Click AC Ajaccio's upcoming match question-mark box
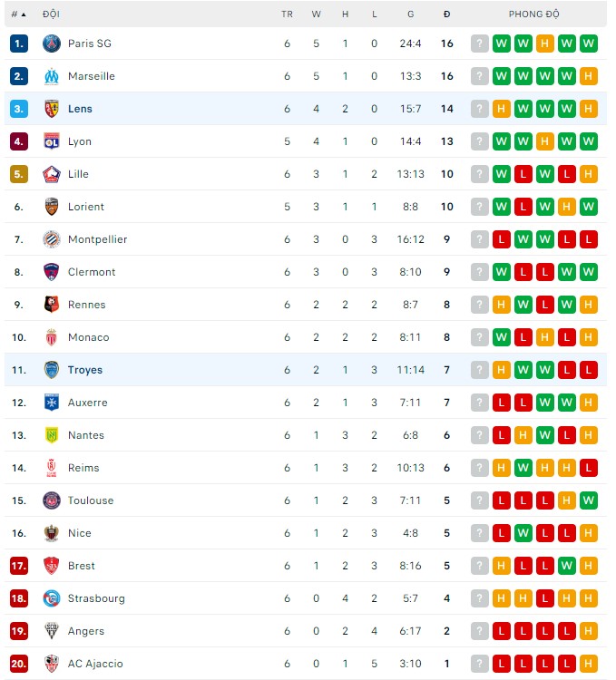Screen dimensions: 616x680 click(x=480, y=664)
